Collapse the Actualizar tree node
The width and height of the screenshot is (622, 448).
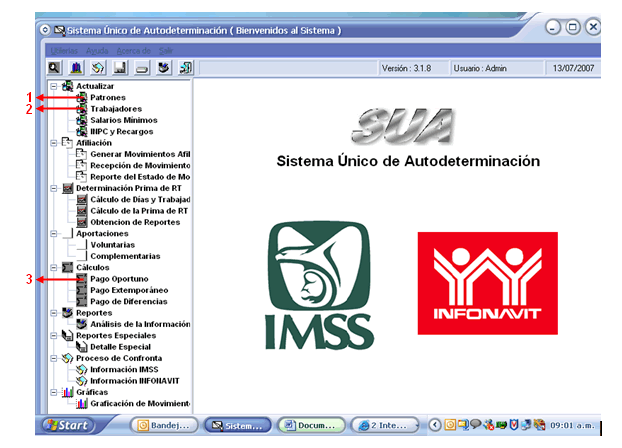(x=54, y=86)
